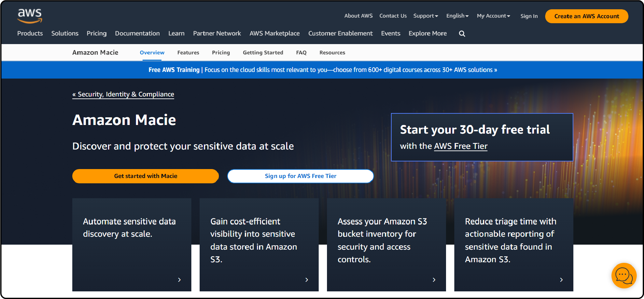
Task: Switch to the Resources tab
Action: point(332,53)
